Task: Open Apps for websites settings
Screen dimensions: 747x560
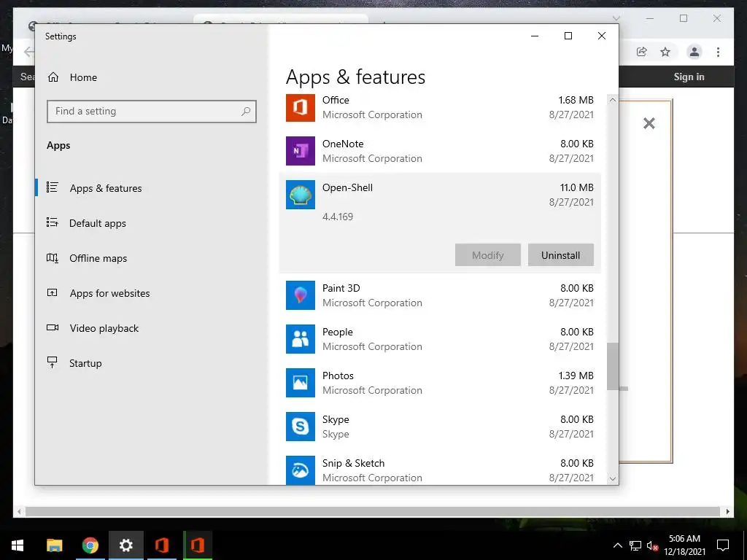Action: 109,293
